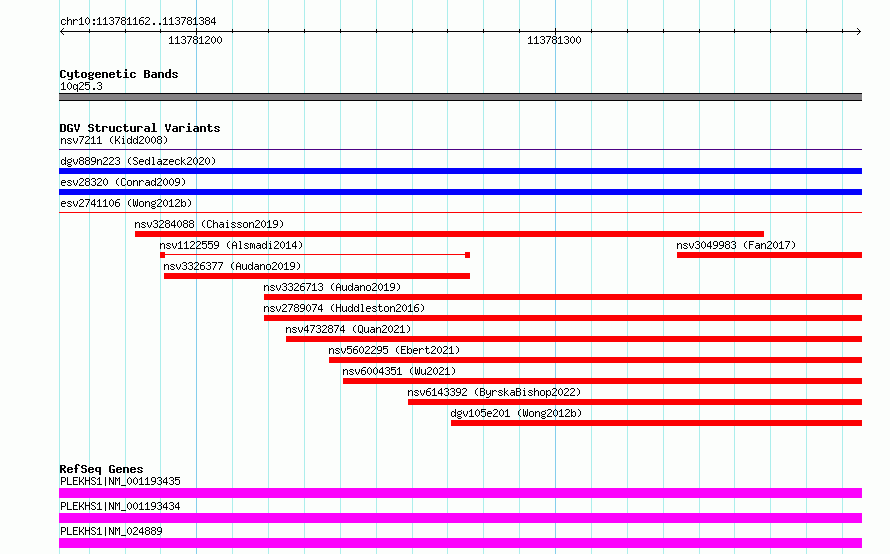Click the 113781200 ruler coordinate
The height and width of the screenshot is (554, 890).
click(195, 40)
